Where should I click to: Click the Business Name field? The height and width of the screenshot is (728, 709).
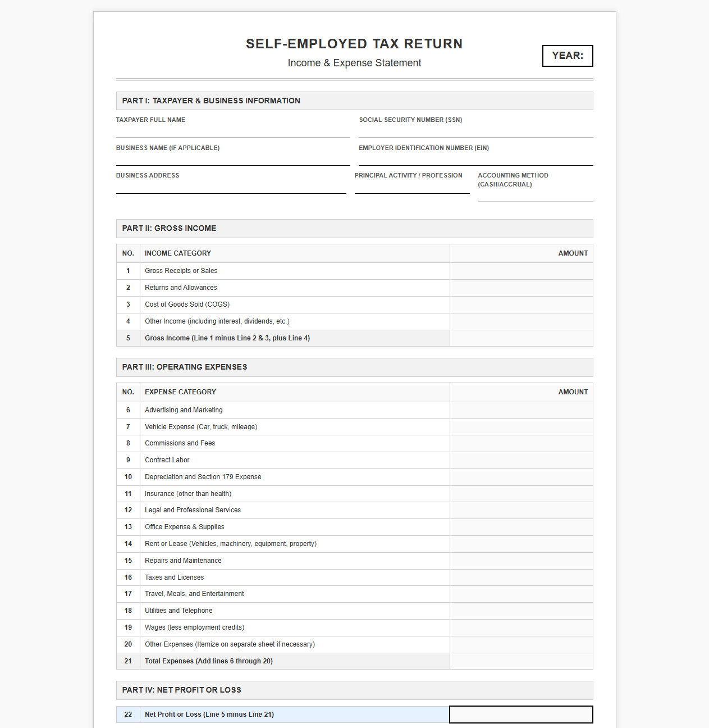pyautogui.click(x=233, y=159)
